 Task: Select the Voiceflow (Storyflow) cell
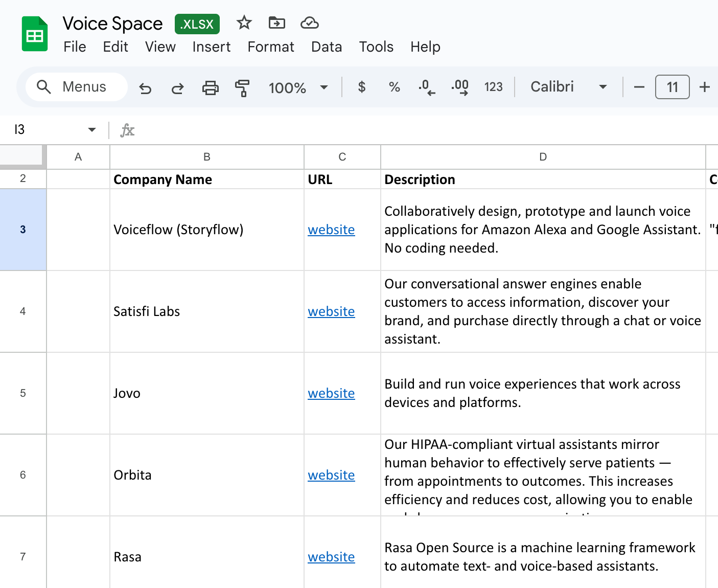[x=207, y=230]
